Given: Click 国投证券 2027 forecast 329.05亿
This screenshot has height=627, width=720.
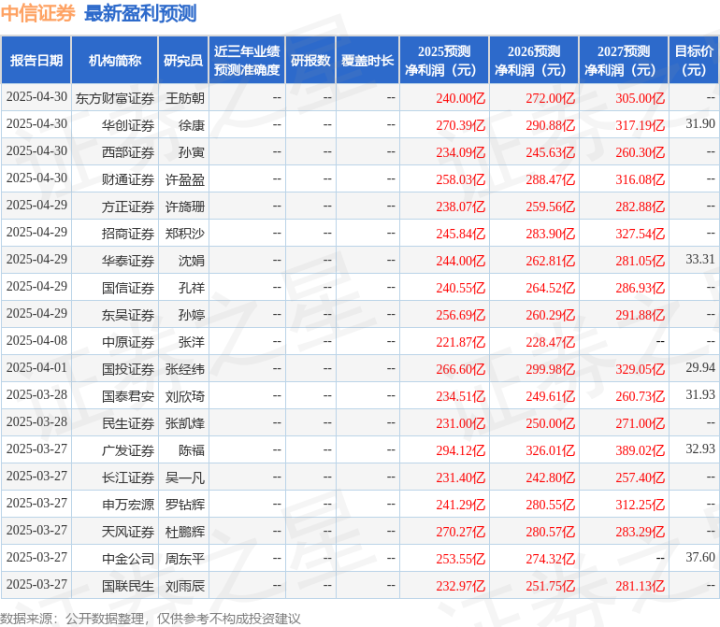Looking at the screenshot, I should pyautogui.click(x=640, y=369).
